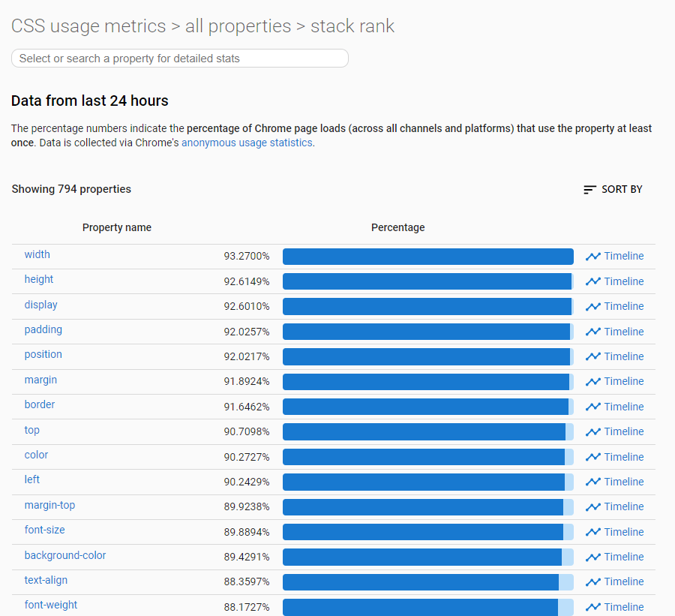The height and width of the screenshot is (616, 675).
Task: Click the timeline chart icon for width
Action: pos(593,257)
